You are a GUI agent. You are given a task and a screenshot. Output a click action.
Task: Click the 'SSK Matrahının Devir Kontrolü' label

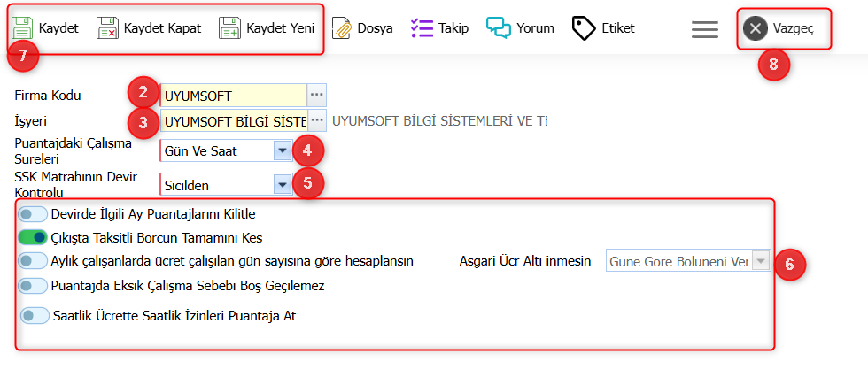click(76, 185)
